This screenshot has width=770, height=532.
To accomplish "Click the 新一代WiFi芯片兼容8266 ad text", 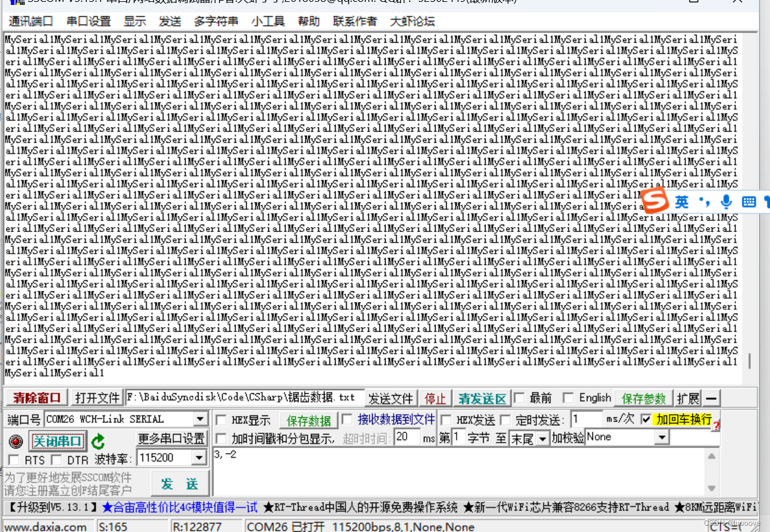I will click(x=566, y=507).
